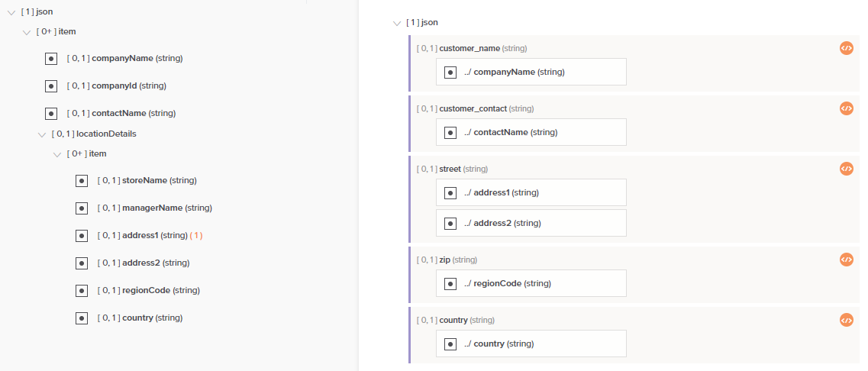Click regionCode source field node icon

[82, 291]
